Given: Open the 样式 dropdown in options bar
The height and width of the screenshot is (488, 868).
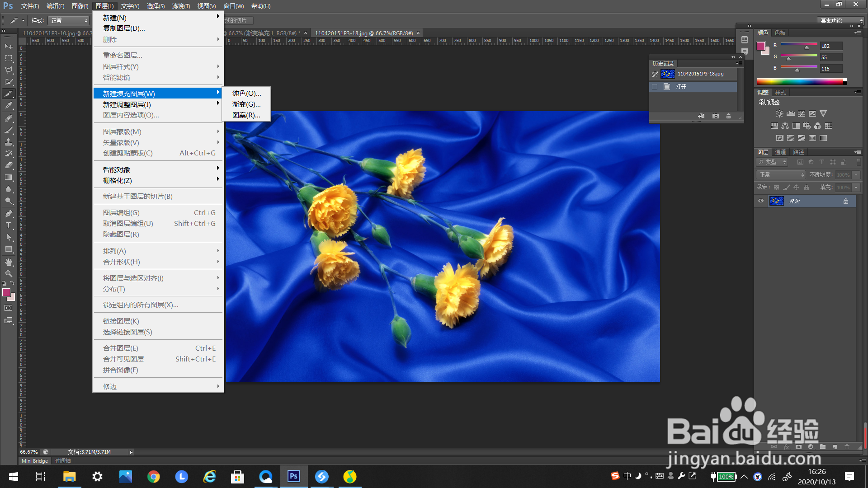Looking at the screenshot, I should 69,21.
